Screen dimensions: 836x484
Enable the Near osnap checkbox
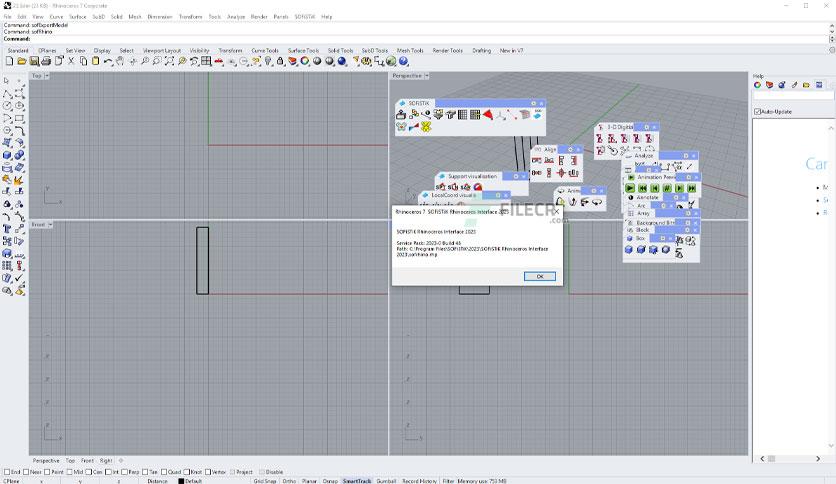[x=26, y=472]
